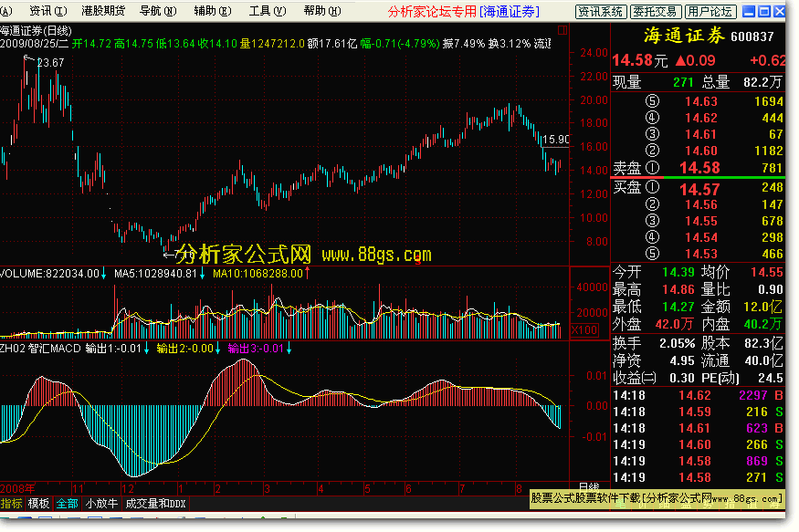The height and width of the screenshot is (532, 799).
Task: Open the 帮助(H) menu
Action: click(x=322, y=11)
